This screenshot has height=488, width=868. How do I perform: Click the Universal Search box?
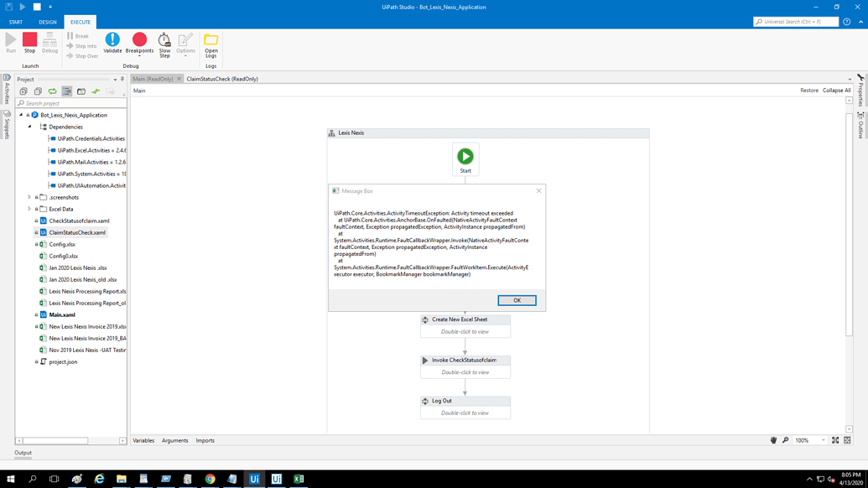[796, 22]
